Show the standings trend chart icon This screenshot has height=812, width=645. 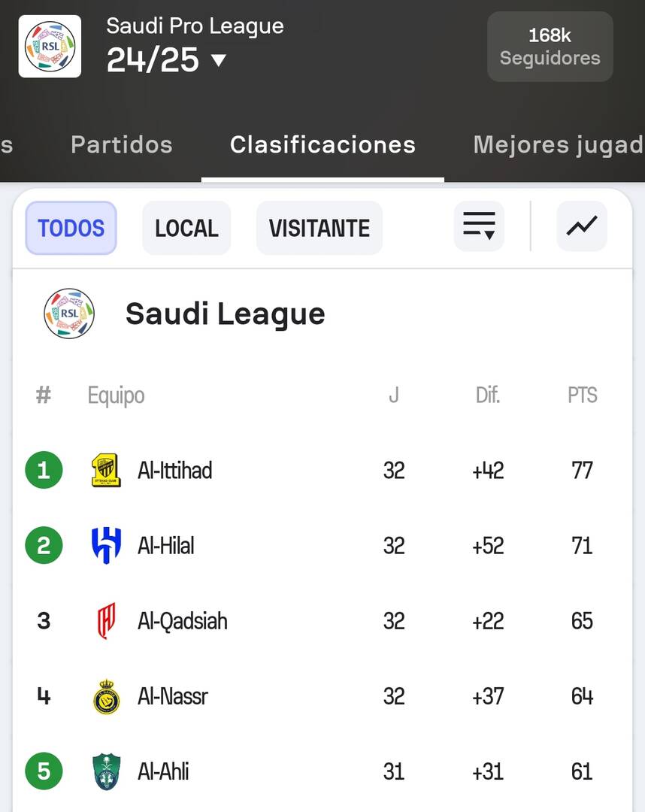(582, 226)
